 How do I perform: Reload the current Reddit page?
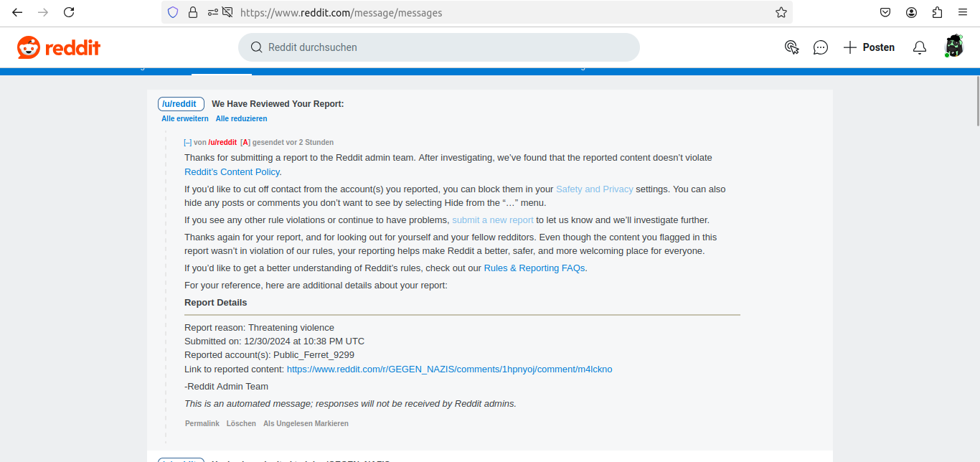(69, 12)
